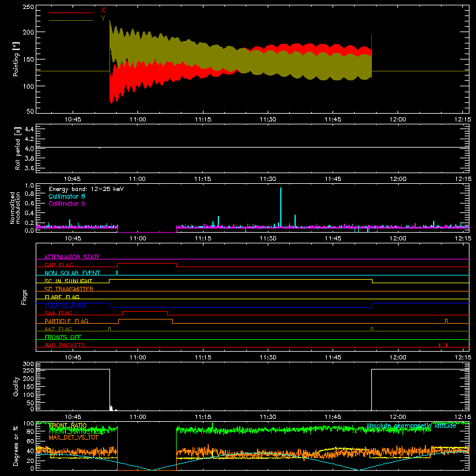Click the '11:45' time label under the modulation plot
This screenshot has width=476, height=476.
coord(333,239)
